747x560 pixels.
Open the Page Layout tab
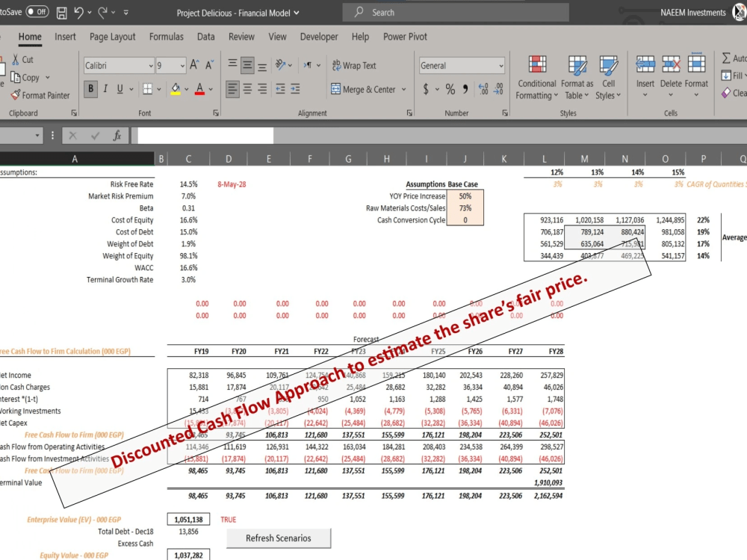[x=113, y=37]
